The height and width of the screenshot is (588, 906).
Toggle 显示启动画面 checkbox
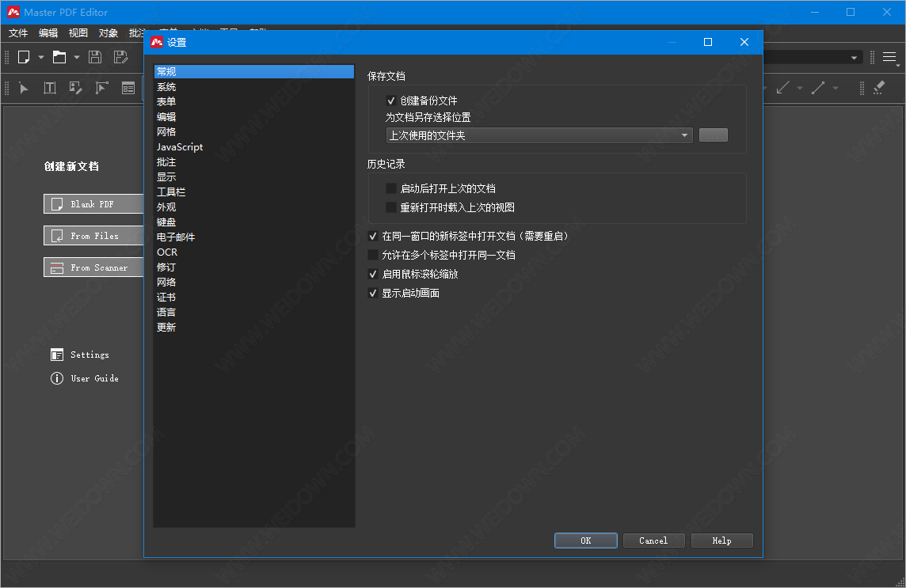pos(373,293)
